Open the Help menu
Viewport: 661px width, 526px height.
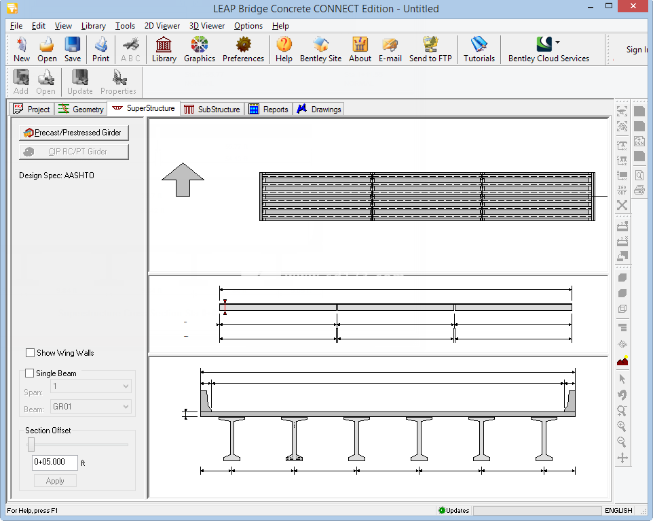tap(280, 26)
